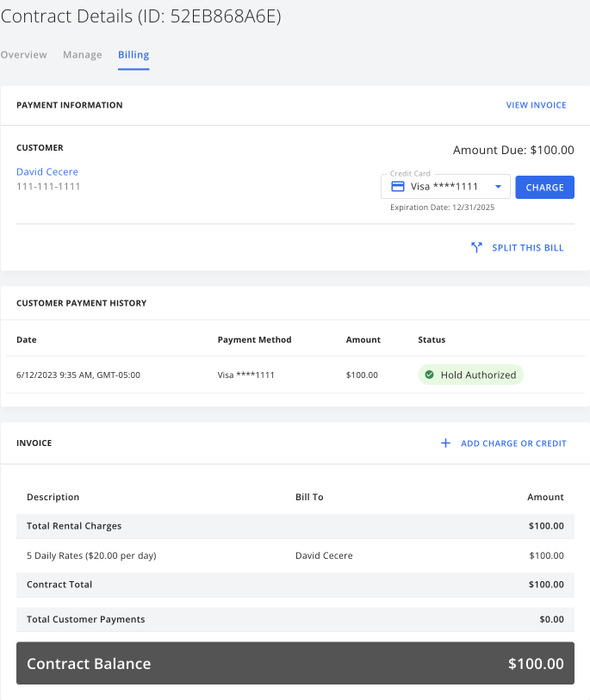Click the Date column header
Screen dimensions: 590x700
[27, 340]
